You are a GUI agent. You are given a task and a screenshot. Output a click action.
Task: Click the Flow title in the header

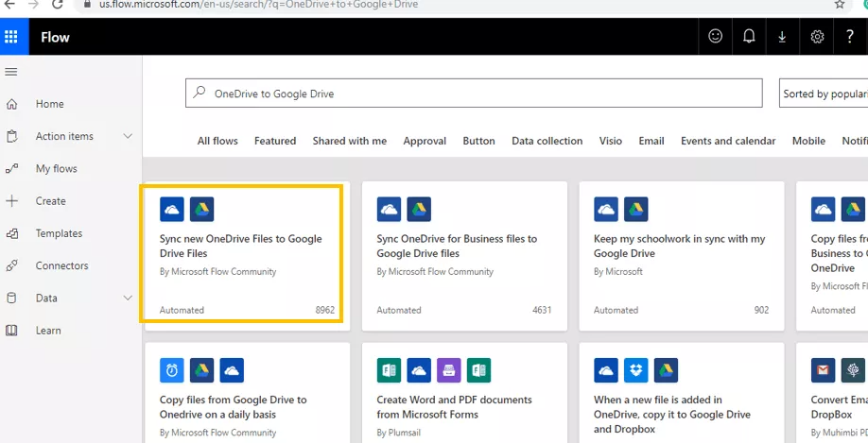(55, 37)
